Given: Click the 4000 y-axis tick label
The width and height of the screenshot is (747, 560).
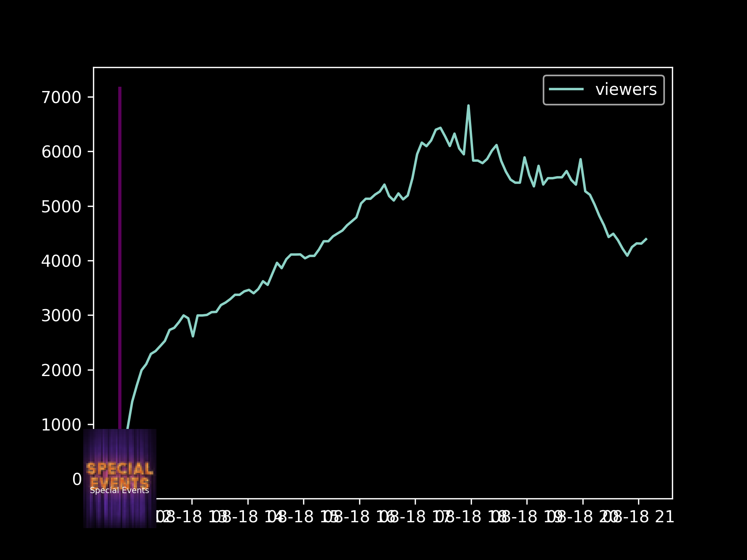Looking at the screenshot, I should [x=61, y=261].
